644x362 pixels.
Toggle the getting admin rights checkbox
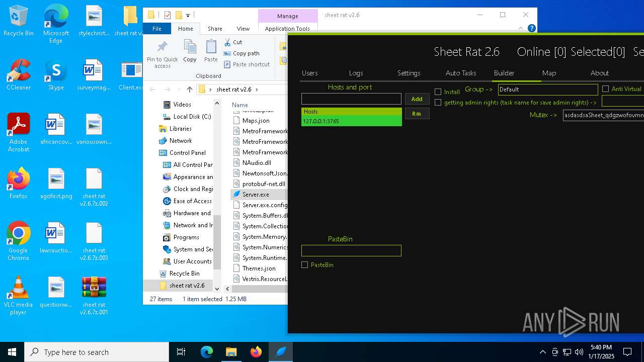438,103
